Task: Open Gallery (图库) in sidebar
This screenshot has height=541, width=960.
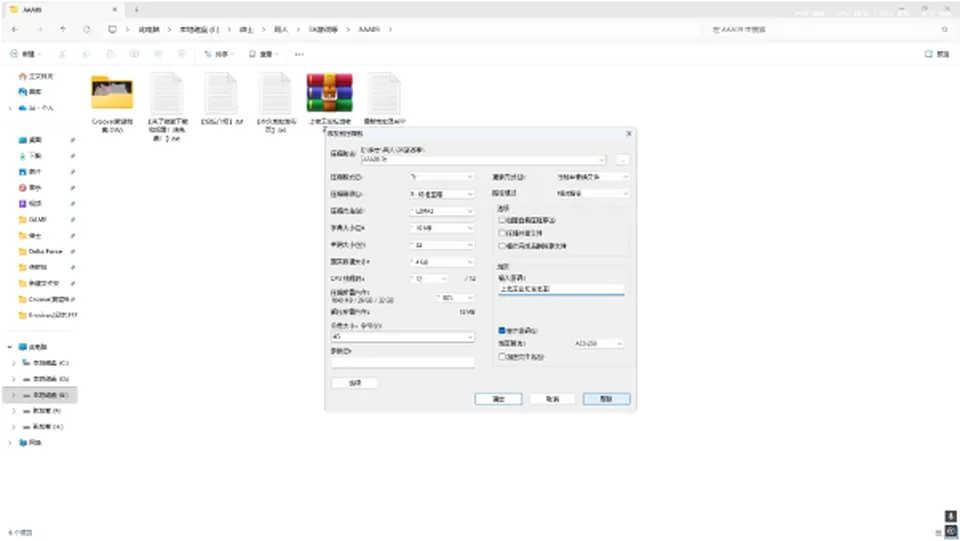Action: [30, 92]
